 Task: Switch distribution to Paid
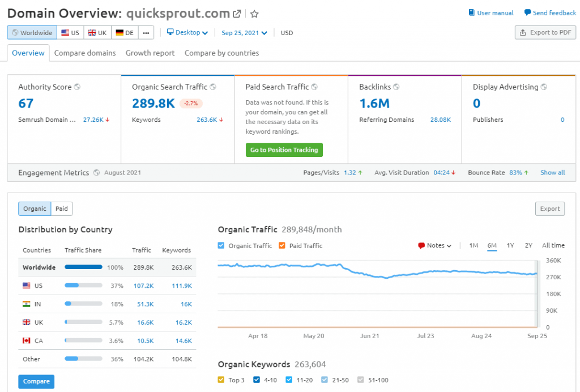click(62, 208)
